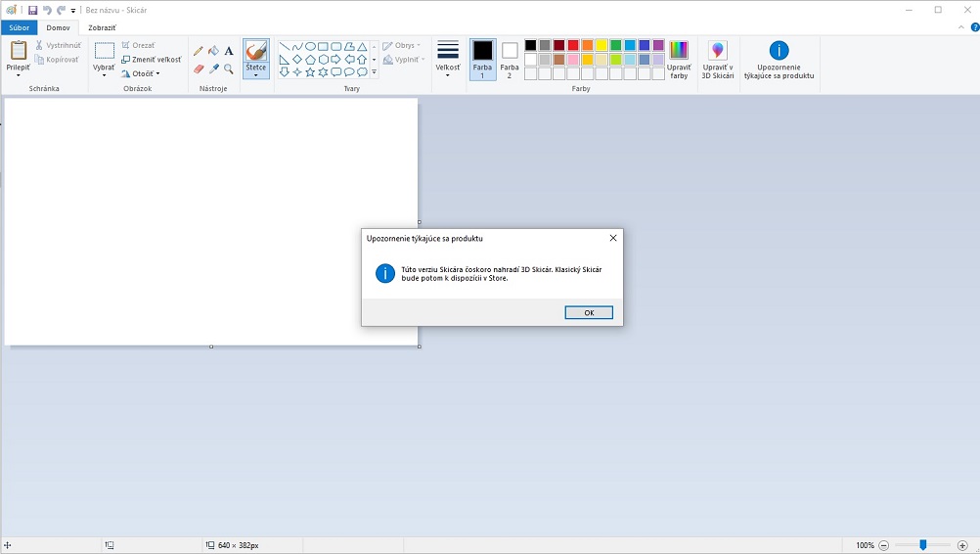This screenshot has width=980, height=554.
Task: Pick the hexagon shape
Action: (x=323, y=60)
